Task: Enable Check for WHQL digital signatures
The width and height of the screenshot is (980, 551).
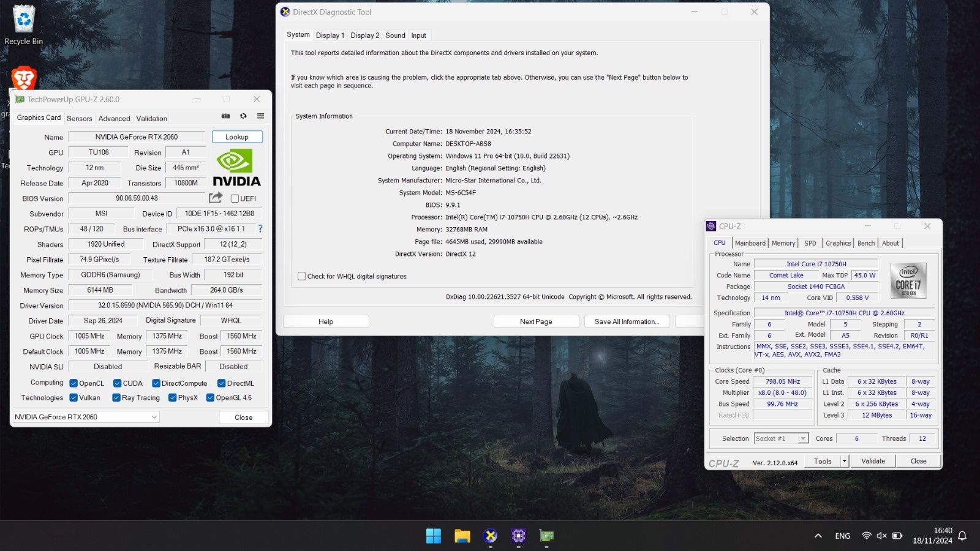Action: tap(302, 276)
